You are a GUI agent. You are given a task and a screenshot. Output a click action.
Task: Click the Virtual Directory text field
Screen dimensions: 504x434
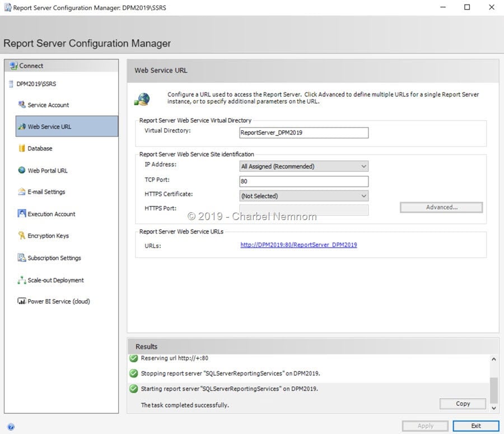304,133
